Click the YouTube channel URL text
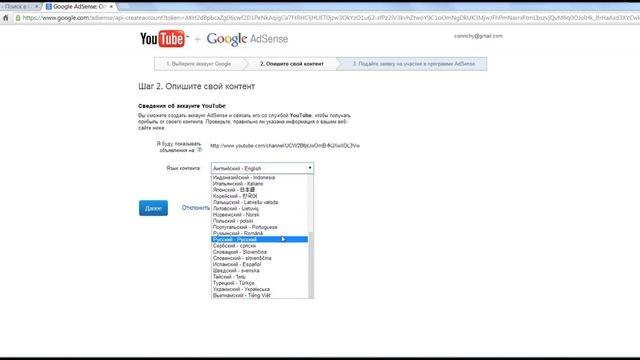 coord(285,146)
